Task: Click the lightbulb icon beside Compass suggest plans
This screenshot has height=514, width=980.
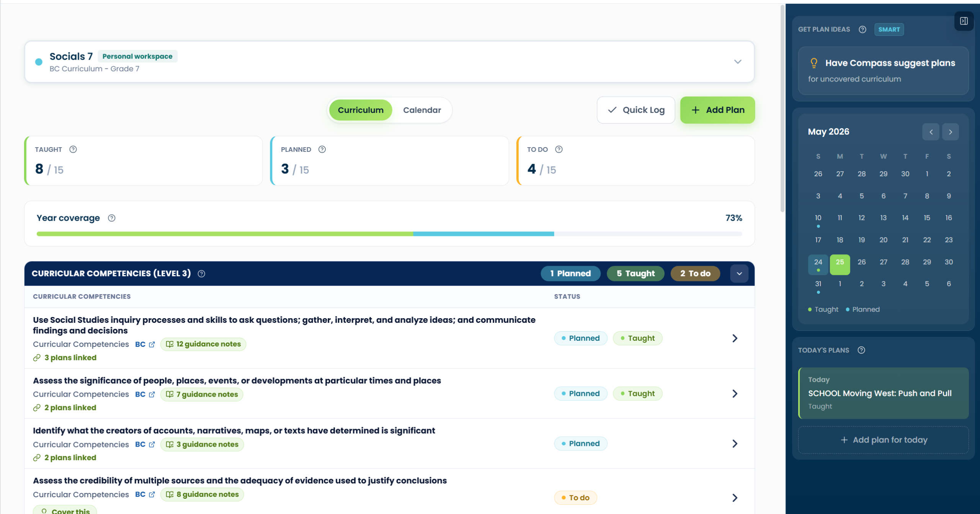Action: pos(814,63)
